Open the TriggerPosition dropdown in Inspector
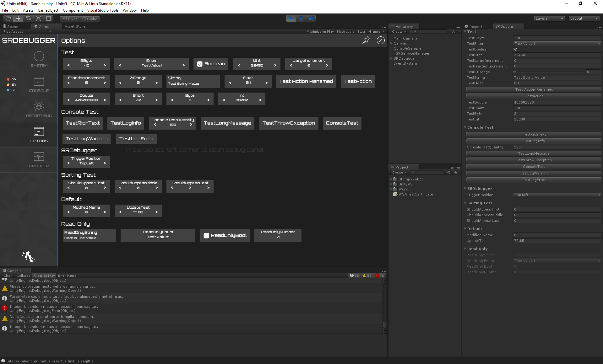 [x=557, y=195]
